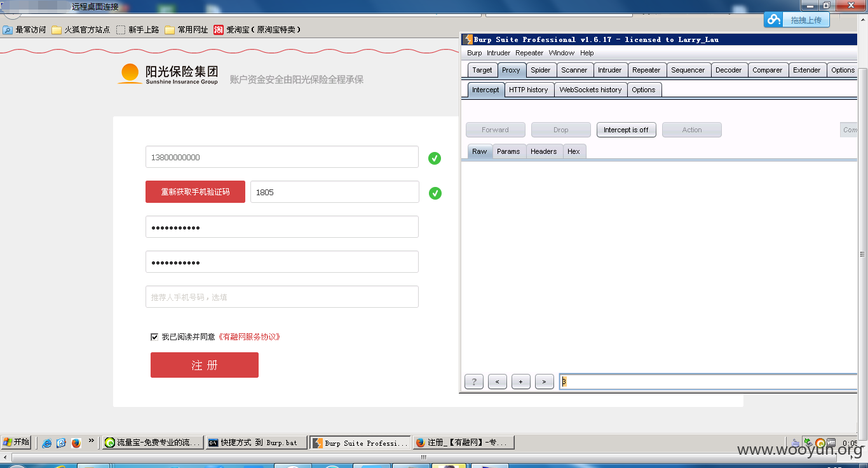868x468 pixels.
Task: Open the Repeater menu
Action: (x=529, y=53)
